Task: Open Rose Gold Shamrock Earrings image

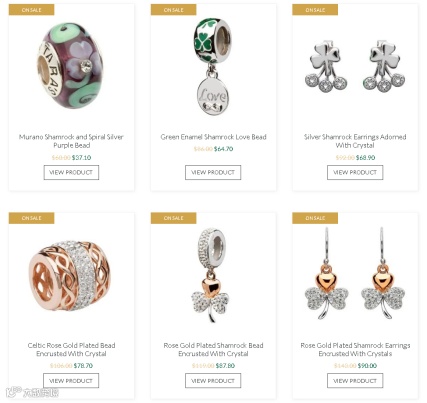Action: (355, 273)
